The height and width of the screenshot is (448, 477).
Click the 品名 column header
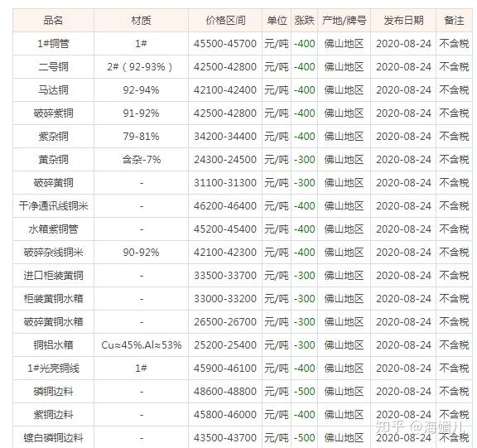point(53,21)
